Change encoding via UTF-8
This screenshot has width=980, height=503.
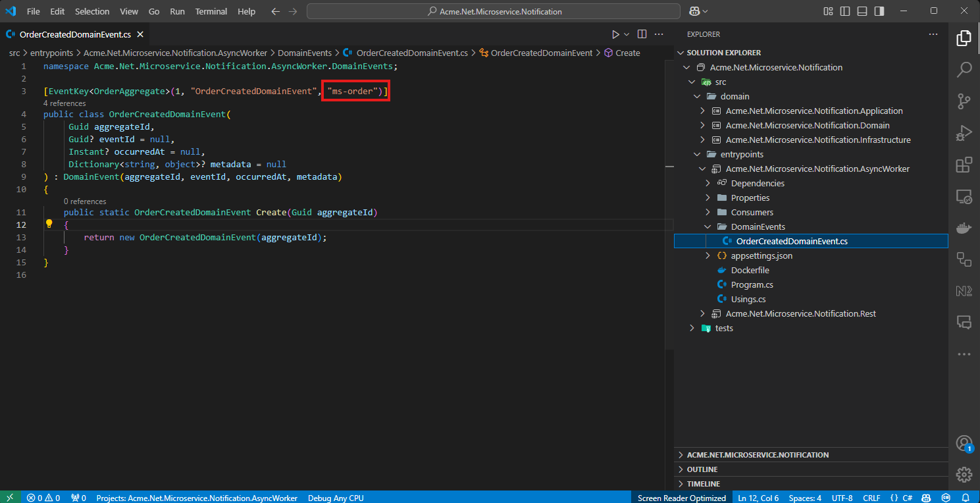842,498
